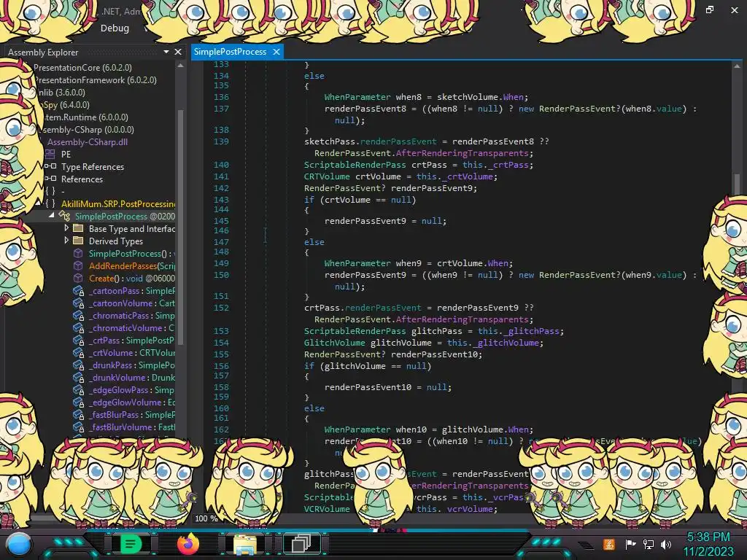Click the _drunkPass field icon
Image resolution: width=747 pixels, height=560 pixels.
pyautogui.click(x=79, y=365)
